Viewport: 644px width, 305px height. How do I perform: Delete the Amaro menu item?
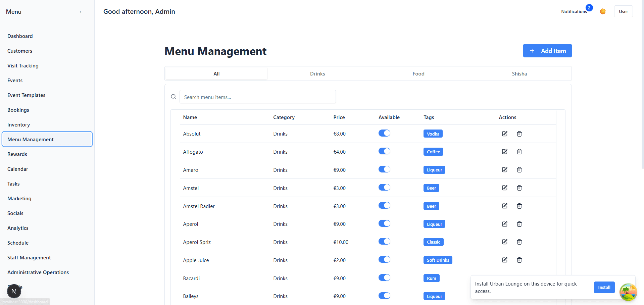pyautogui.click(x=519, y=170)
